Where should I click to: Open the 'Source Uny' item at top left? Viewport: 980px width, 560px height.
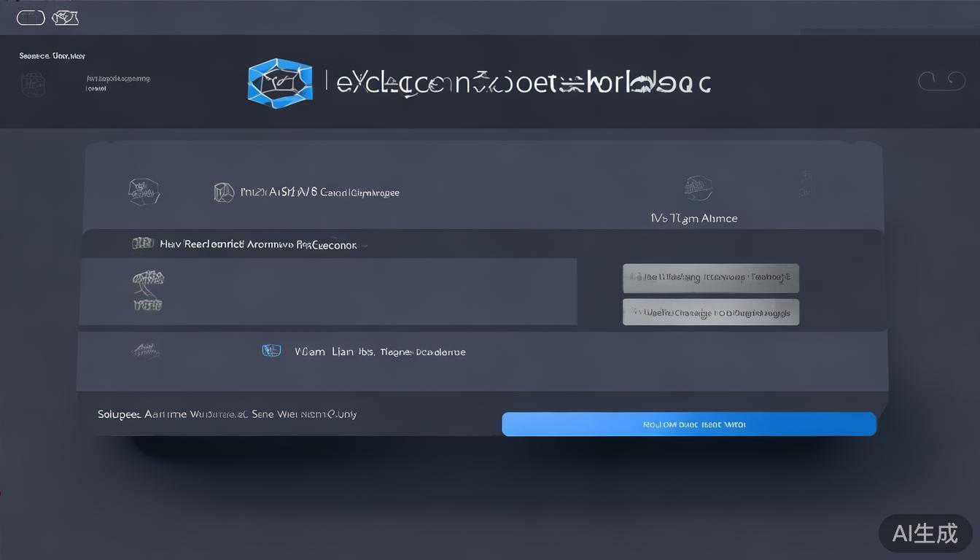coord(51,55)
